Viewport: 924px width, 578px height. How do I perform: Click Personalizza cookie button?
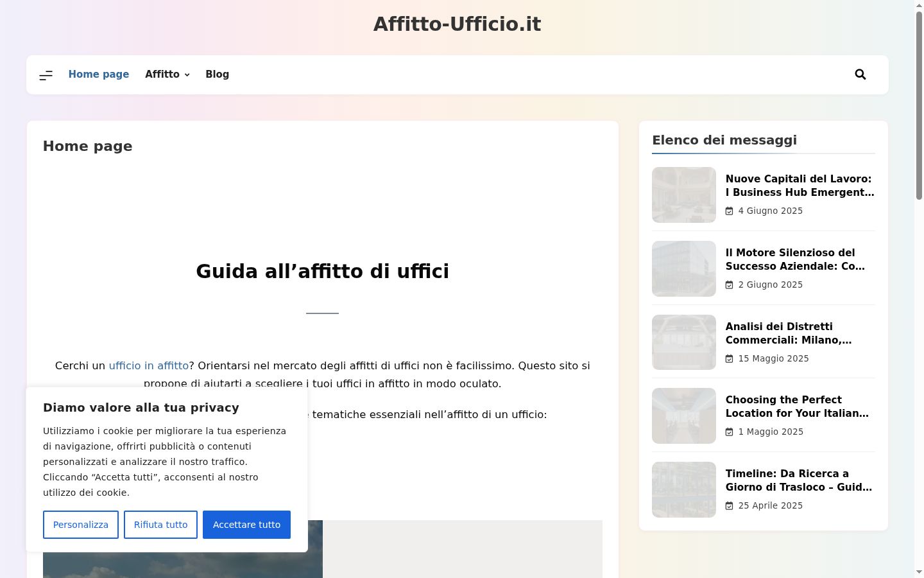[81, 525]
